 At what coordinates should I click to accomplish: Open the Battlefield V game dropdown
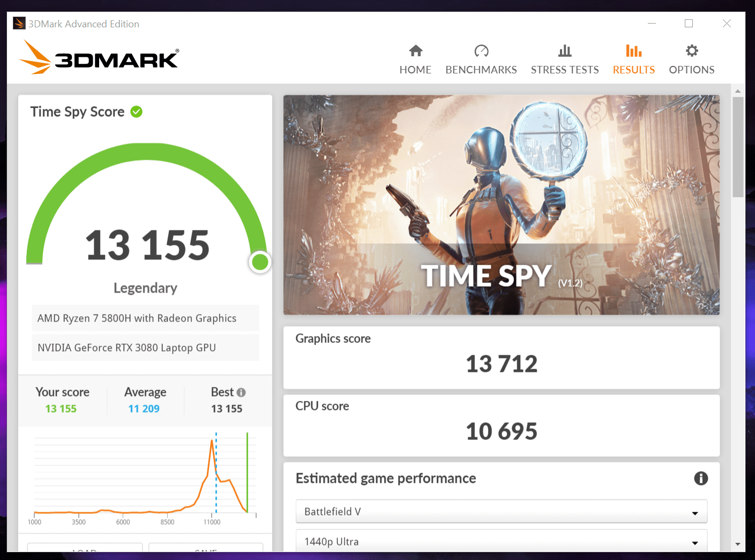501,511
